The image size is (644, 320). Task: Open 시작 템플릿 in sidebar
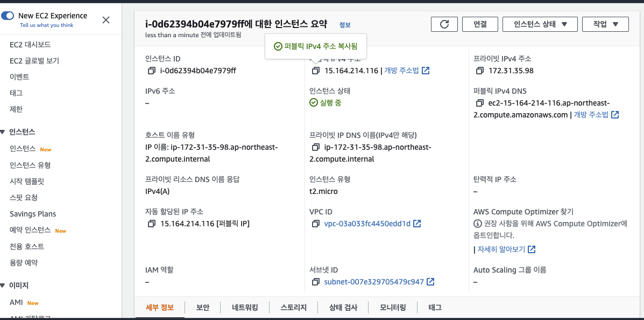[x=27, y=182]
